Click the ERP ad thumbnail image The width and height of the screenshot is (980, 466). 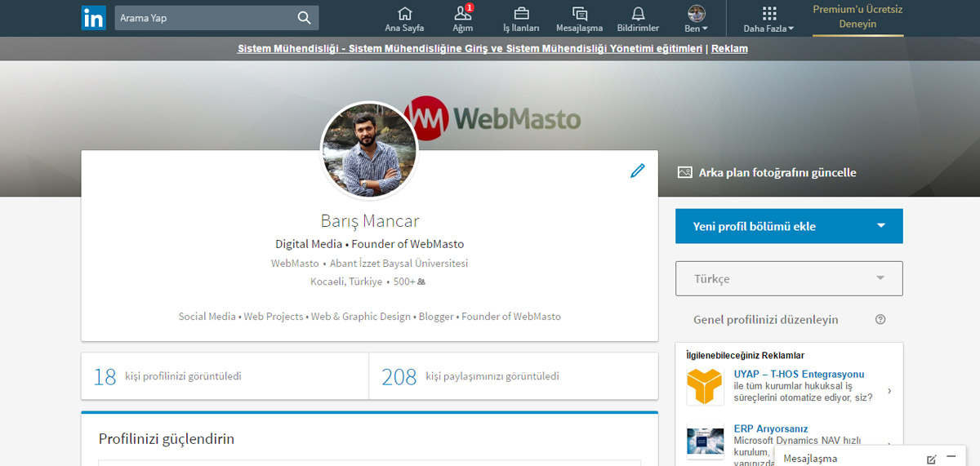pyautogui.click(x=705, y=442)
